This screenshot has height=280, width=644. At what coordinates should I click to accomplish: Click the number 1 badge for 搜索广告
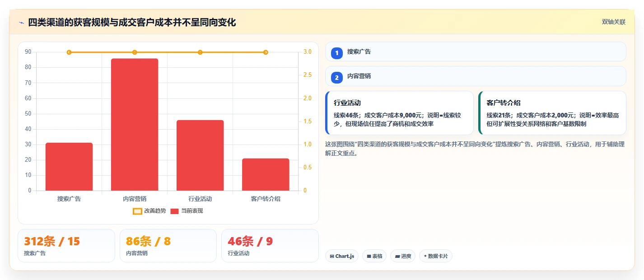click(x=337, y=53)
